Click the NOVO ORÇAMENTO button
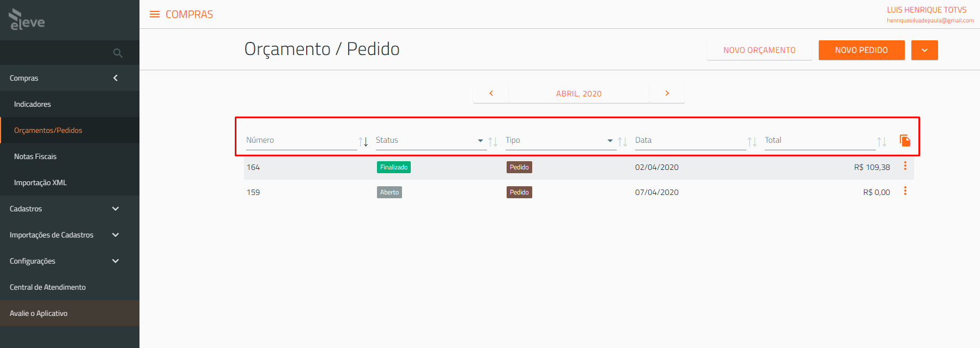Screen dimensions: 980x348 point(759,50)
